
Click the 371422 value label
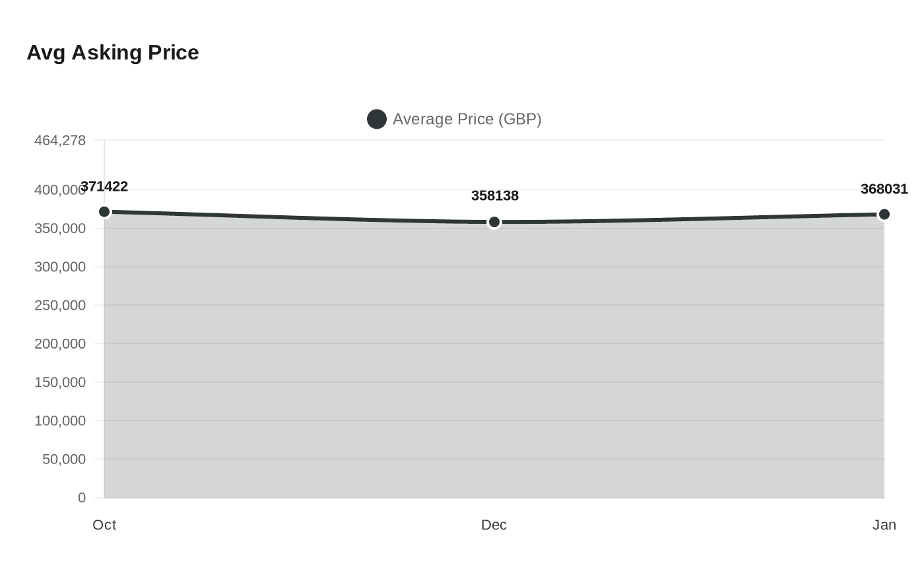click(104, 187)
